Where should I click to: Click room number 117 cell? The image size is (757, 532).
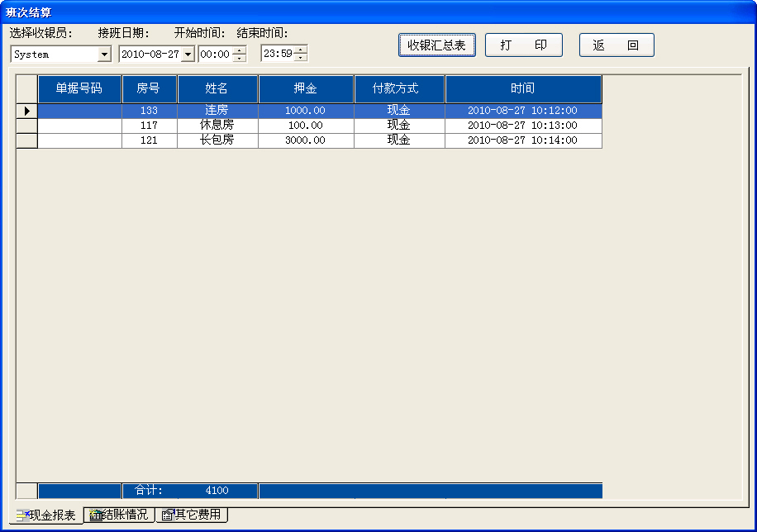150,126
